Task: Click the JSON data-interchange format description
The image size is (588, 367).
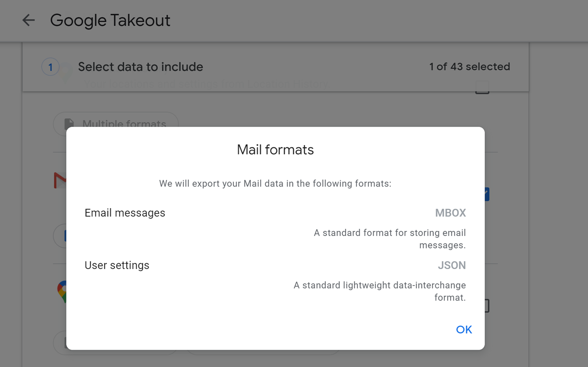Action: [x=379, y=291]
